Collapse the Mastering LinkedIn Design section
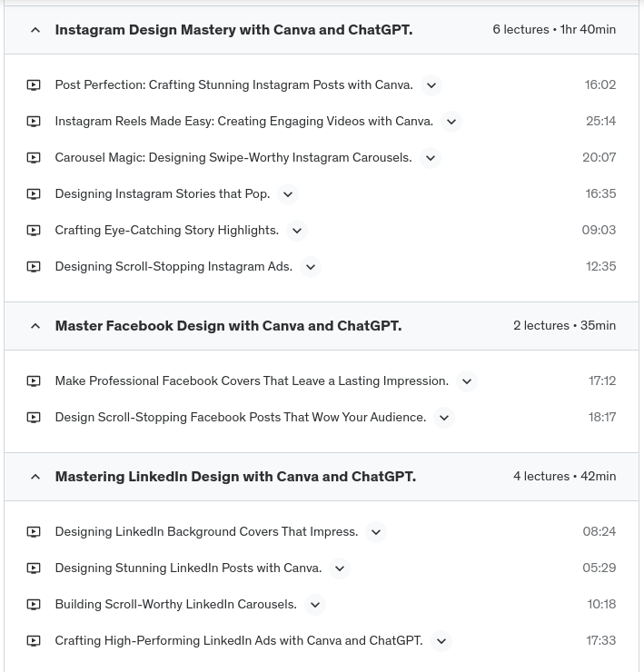This screenshot has height=672, width=644. coord(35,477)
